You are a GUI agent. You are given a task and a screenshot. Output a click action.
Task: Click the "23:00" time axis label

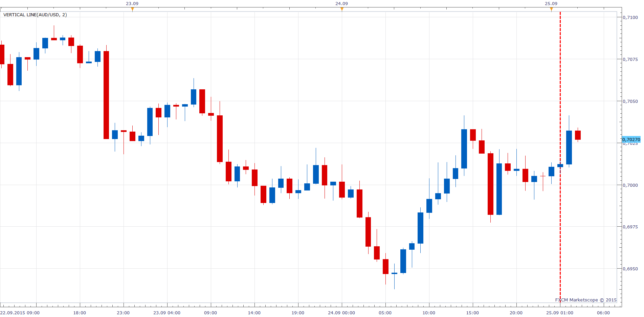(123, 313)
